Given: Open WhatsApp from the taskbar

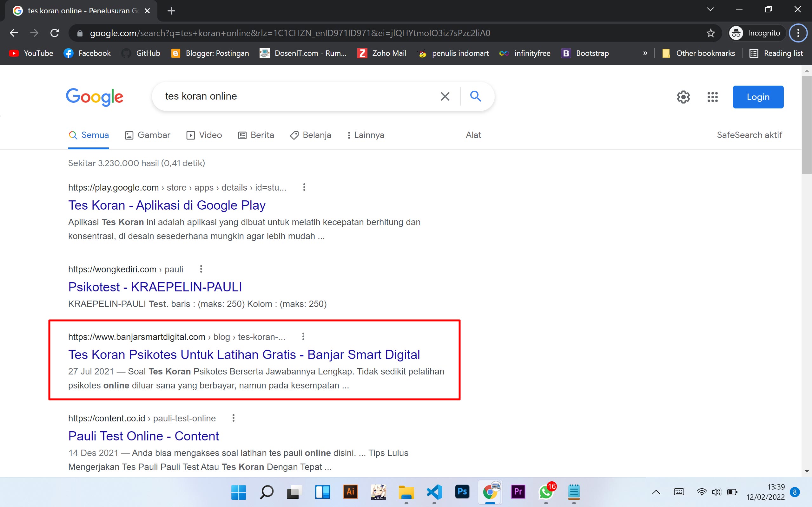Looking at the screenshot, I should click(x=546, y=492).
